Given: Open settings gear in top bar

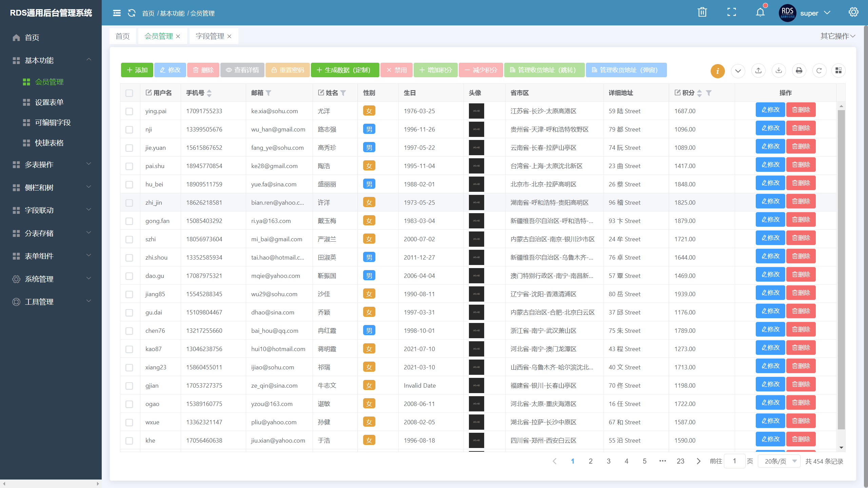Looking at the screenshot, I should (853, 13).
